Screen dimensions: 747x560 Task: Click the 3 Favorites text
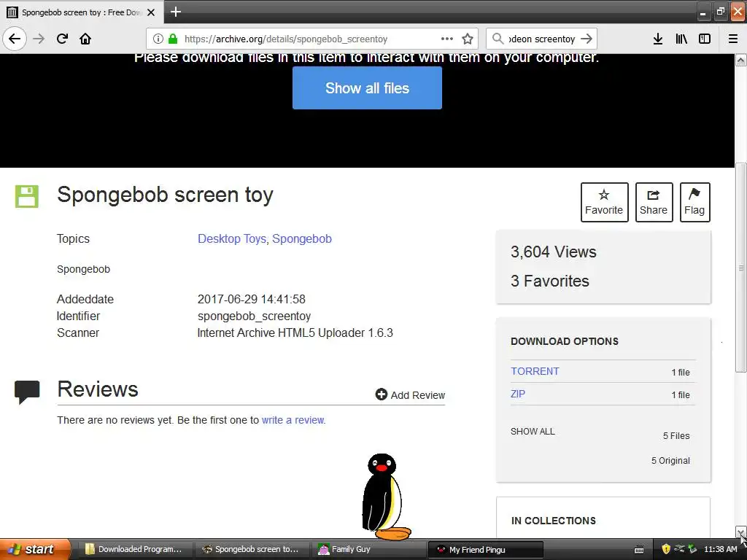tap(550, 281)
